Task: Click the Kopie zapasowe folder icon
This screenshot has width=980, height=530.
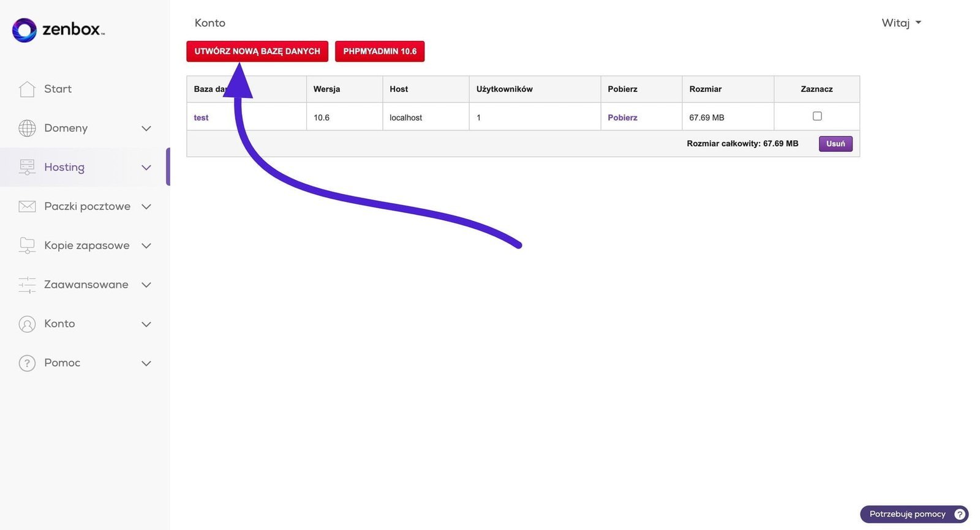Action: (27, 245)
